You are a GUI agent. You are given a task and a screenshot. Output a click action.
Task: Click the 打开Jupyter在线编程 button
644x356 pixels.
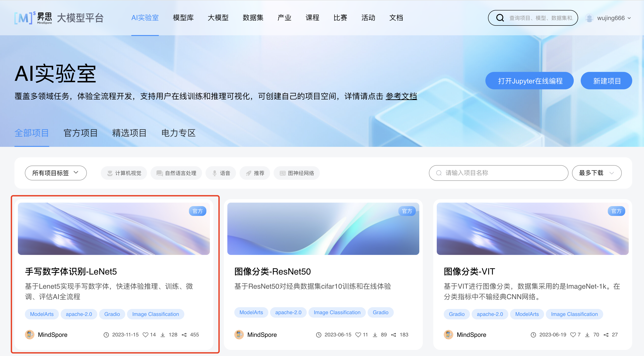(529, 81)
